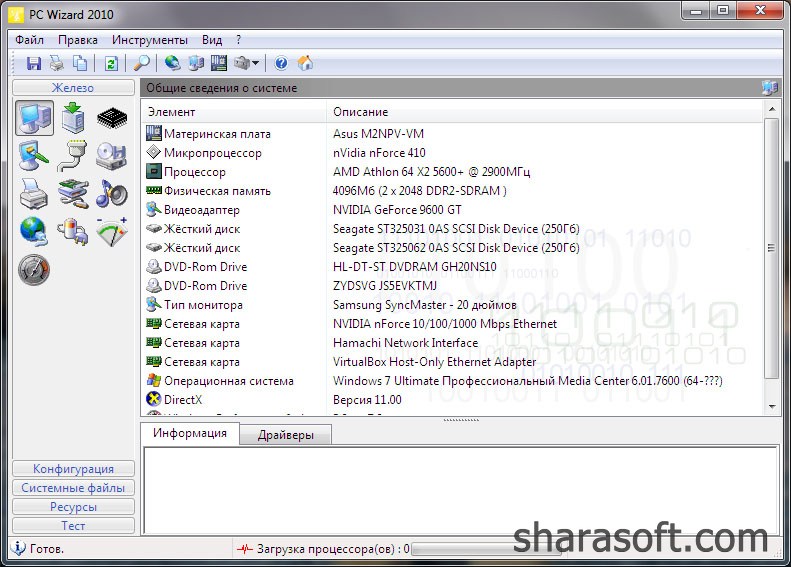Open the Вид menu
This screenshot has width=791, height=567.
(212, 40)
